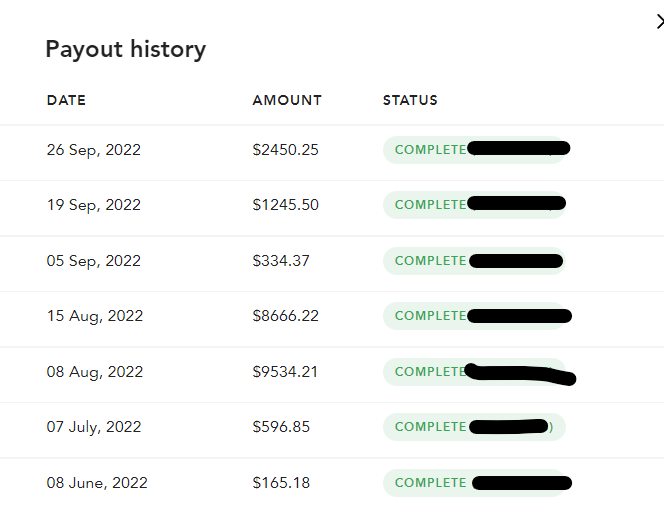Viewport: 664px width, 532px height.
Task: Click COMPLETE status for 07 July payout
Action: click(430, 427)
